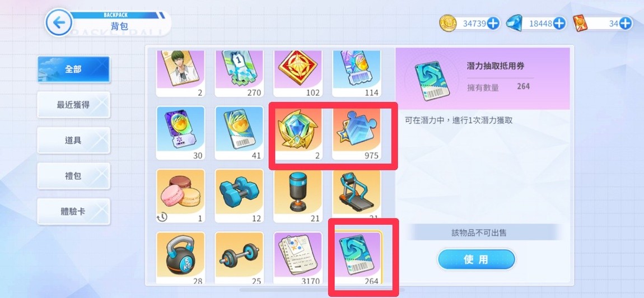Add blue diamonds with the plus icon
This screenshot has height=298, width=644.
click(x=559, y=24)
